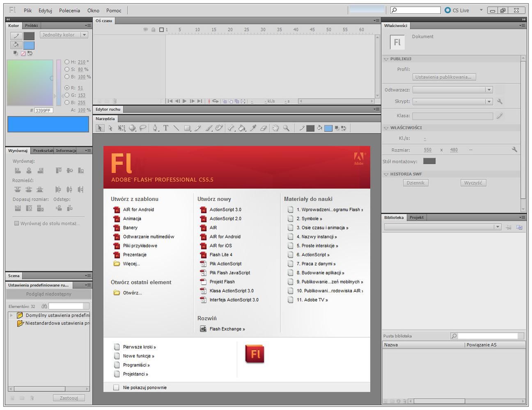Select the 3D Rotation tool
This screenshot has height=410, width=532.
click(x=132, y=128)
